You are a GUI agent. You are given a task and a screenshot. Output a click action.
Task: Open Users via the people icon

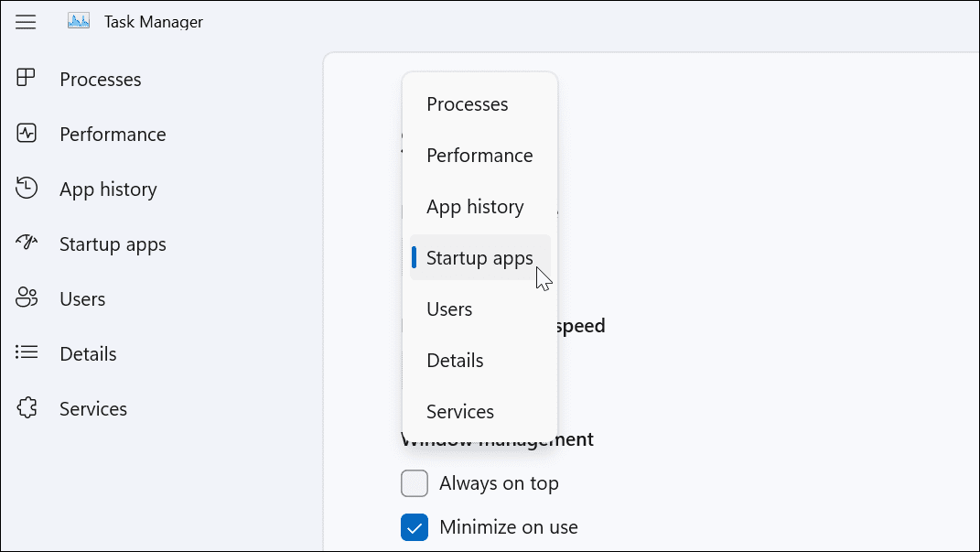[x=26, y=298]
